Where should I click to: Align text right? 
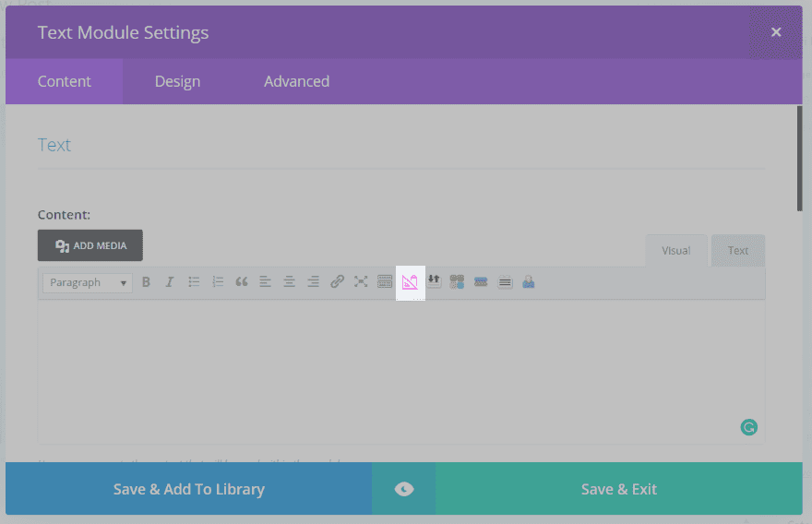pyautogui.click(x=313, y=282)
